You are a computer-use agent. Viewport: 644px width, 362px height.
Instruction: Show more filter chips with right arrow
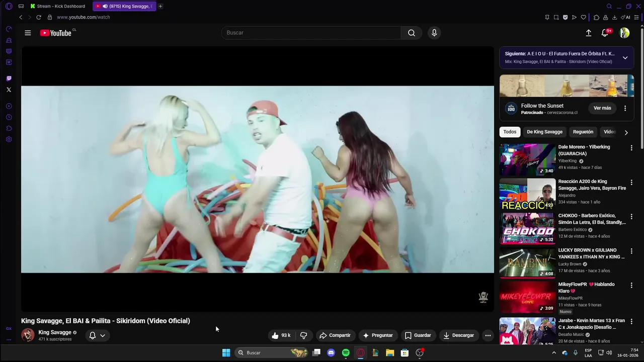[x=626, y=132]
